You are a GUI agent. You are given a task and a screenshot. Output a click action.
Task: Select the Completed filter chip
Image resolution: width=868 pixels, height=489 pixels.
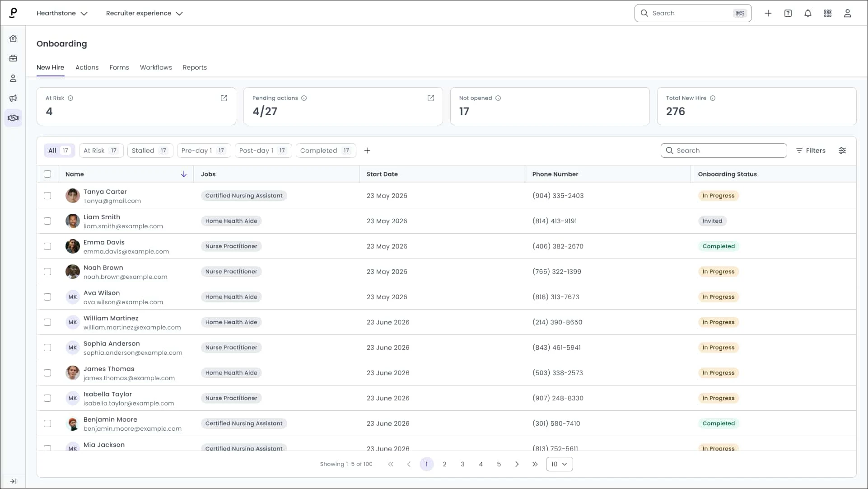[x=326, y=150]
